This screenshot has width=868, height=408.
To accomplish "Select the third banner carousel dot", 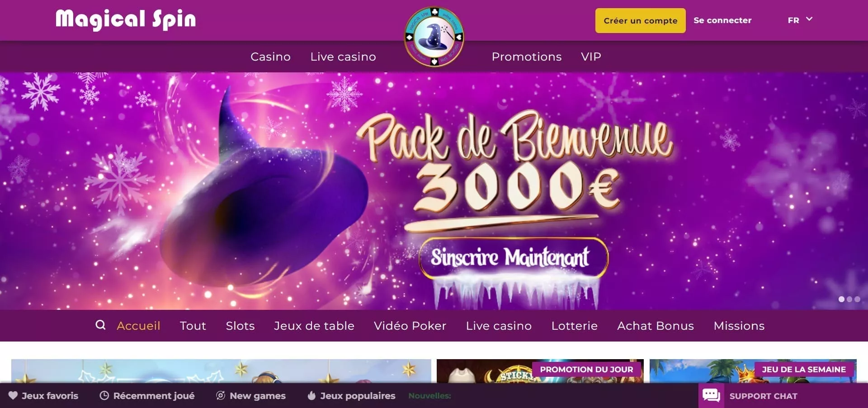I will point(857,299).
